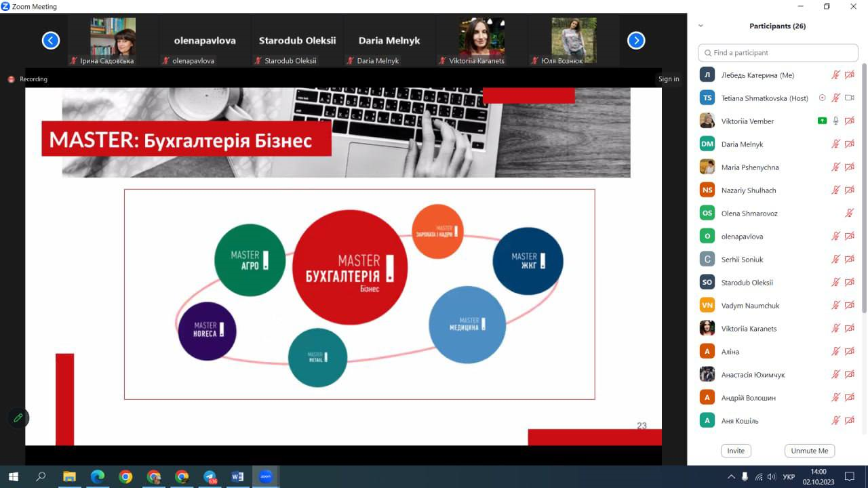Toggle Tetiana Shmatkovska's video camera icon
This screenshot has height=488, width=868.
coord(850,98)
